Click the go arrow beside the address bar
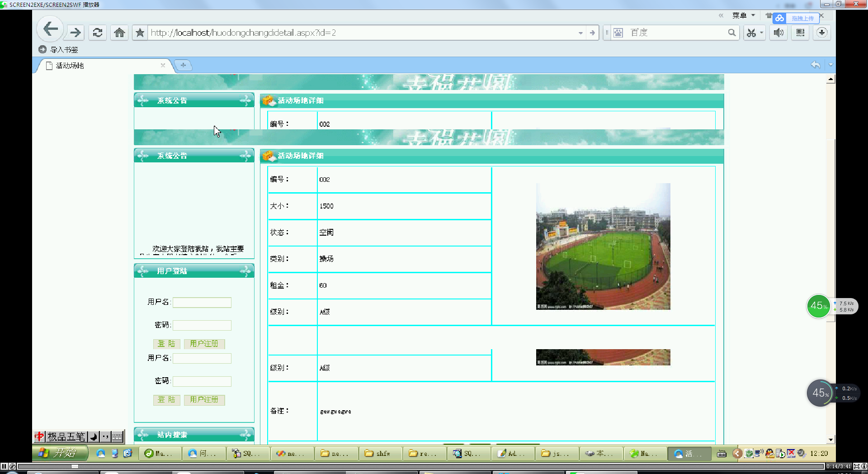The height and width of the screenshot is (474, 868). pyautogui.click(x=592, y=33)
